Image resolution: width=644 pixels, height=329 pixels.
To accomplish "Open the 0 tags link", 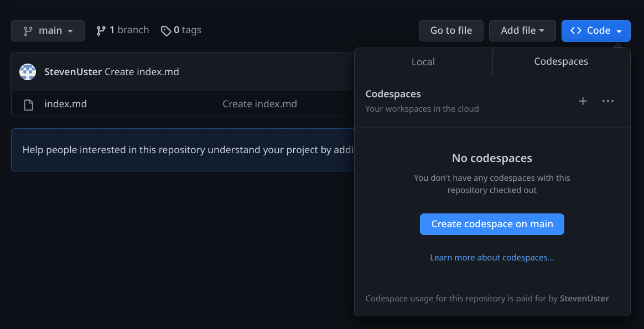I will (181, 30).
